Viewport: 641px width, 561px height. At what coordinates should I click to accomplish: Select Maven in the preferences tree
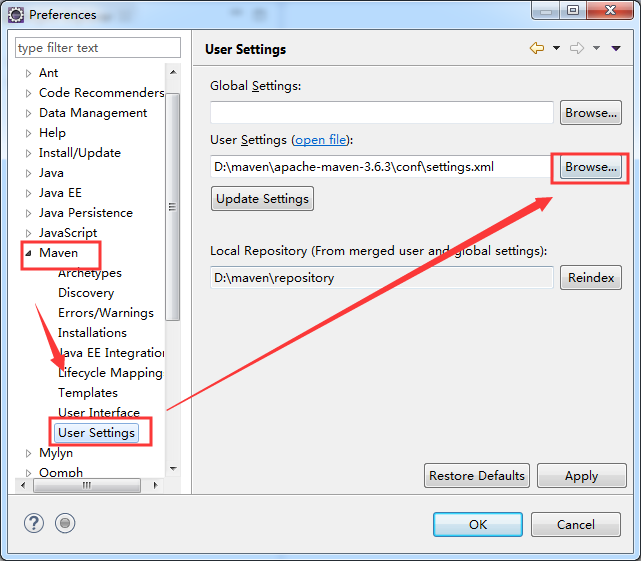[x=58, y=253]
